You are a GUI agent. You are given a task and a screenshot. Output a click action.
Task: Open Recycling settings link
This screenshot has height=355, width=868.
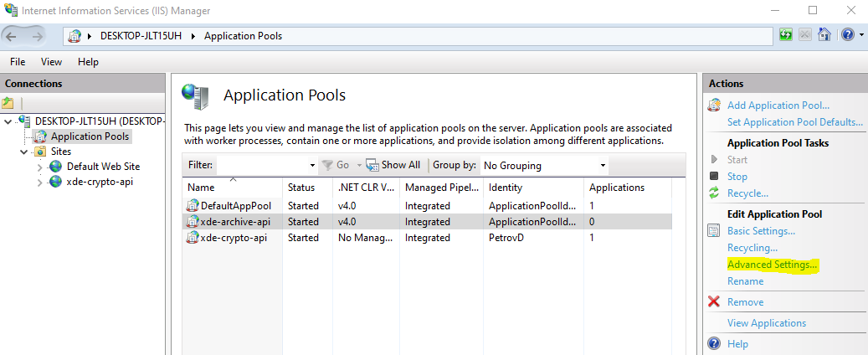[x=752, y=248]
